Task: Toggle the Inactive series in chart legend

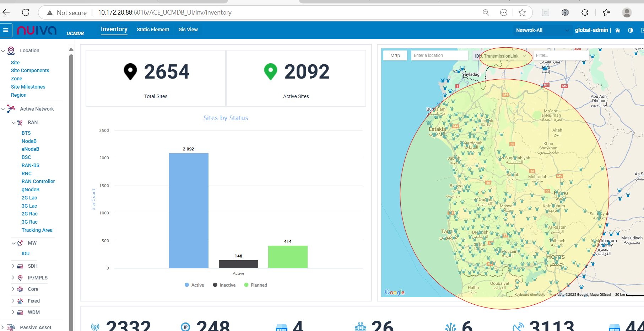Action: 224,285
